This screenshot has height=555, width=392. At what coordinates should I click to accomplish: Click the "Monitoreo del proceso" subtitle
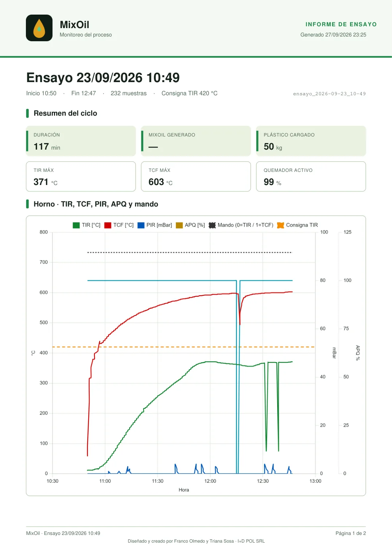[x=86, y=35]
